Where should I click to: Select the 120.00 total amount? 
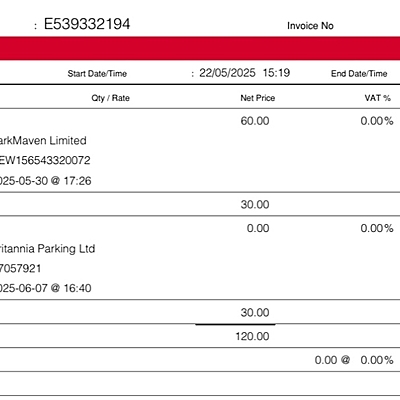point(252,336)
